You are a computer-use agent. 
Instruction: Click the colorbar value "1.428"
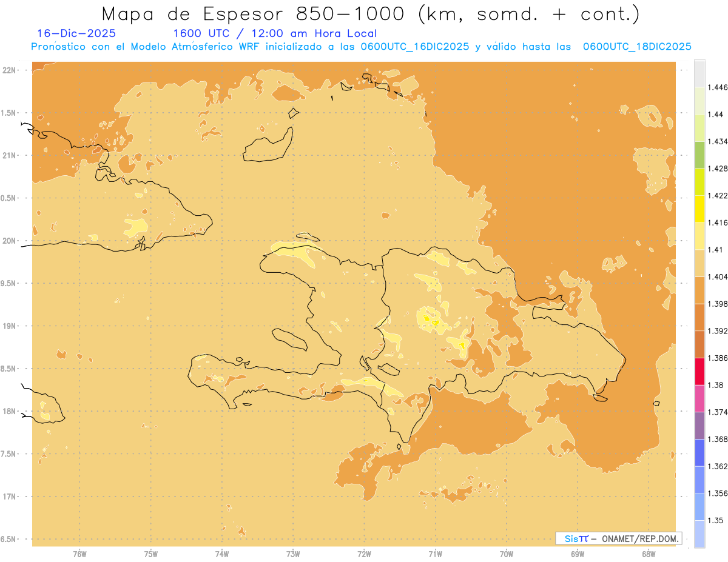717,169
